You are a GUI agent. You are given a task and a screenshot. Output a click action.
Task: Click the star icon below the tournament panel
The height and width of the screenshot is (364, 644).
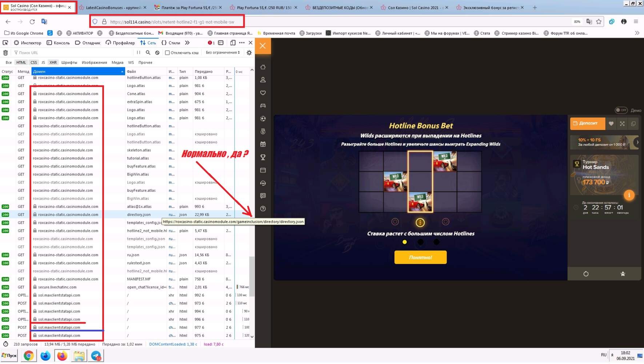623,274
